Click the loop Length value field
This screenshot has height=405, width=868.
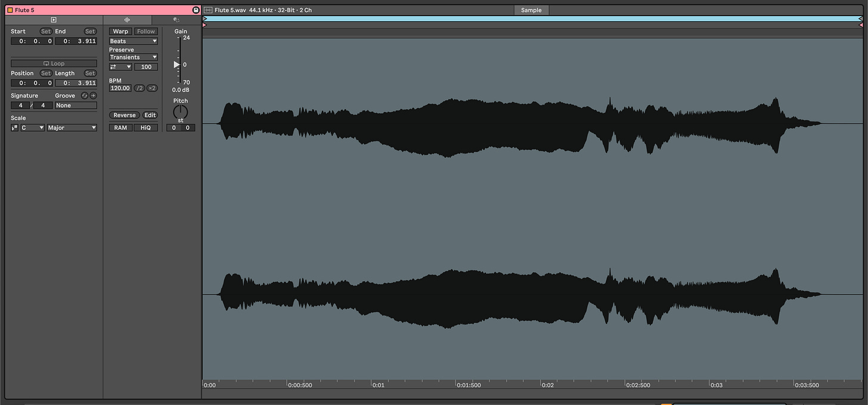pyautogui.click(x=76, y=83)
